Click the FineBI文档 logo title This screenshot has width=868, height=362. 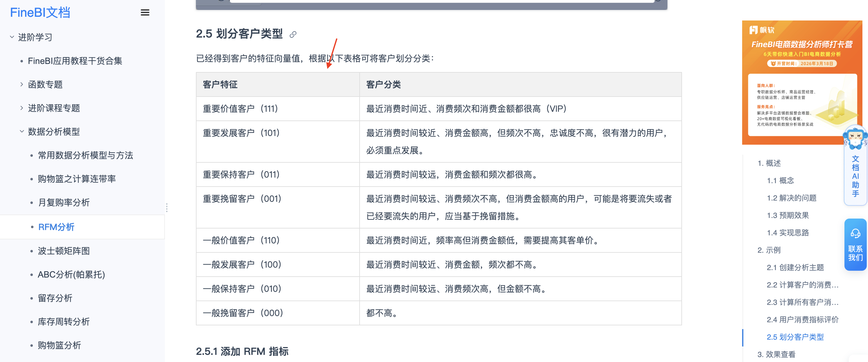[x=40, y=12]
